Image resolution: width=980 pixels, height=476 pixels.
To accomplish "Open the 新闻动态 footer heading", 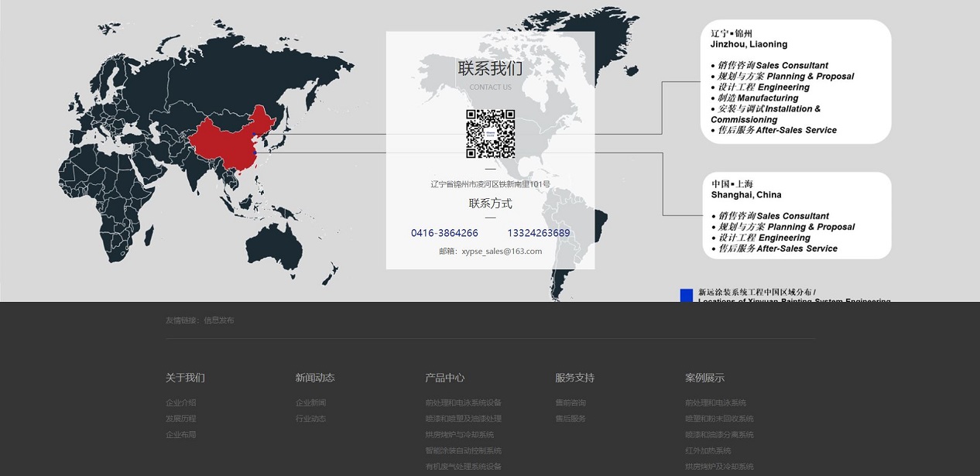I will tap(315, 378).
